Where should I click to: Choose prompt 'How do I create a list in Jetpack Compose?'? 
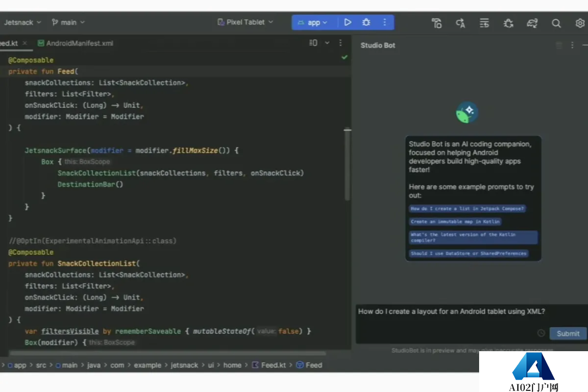tap(467, 209)
